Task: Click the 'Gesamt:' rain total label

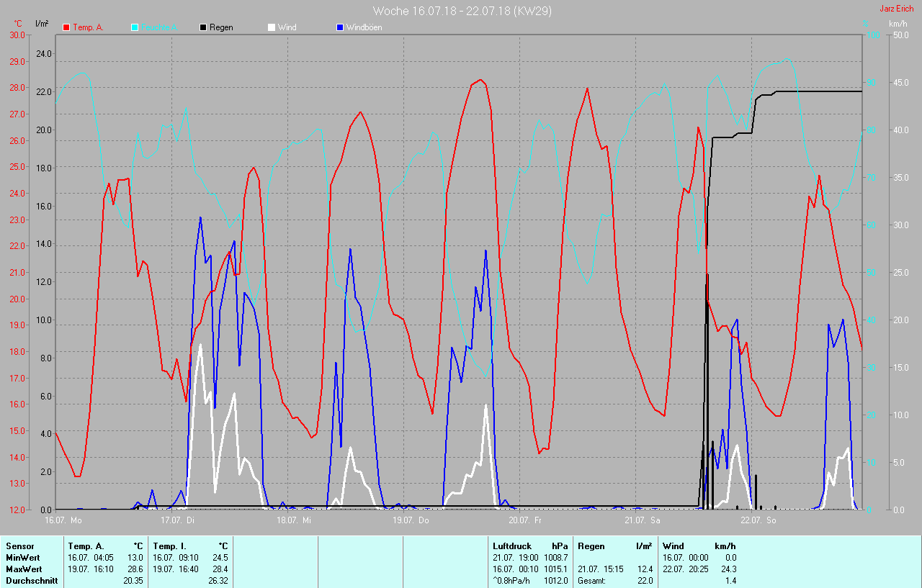Action: 591,581
